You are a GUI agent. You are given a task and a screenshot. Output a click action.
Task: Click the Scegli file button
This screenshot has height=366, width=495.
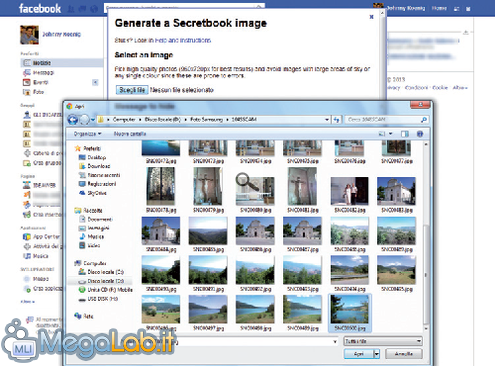(x=132, y=90)
